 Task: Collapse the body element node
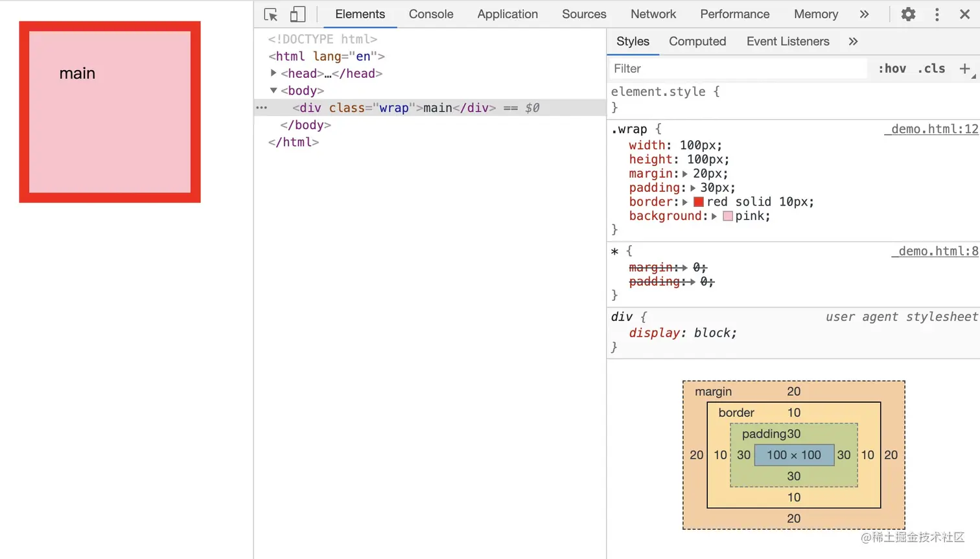coord(274,91)
